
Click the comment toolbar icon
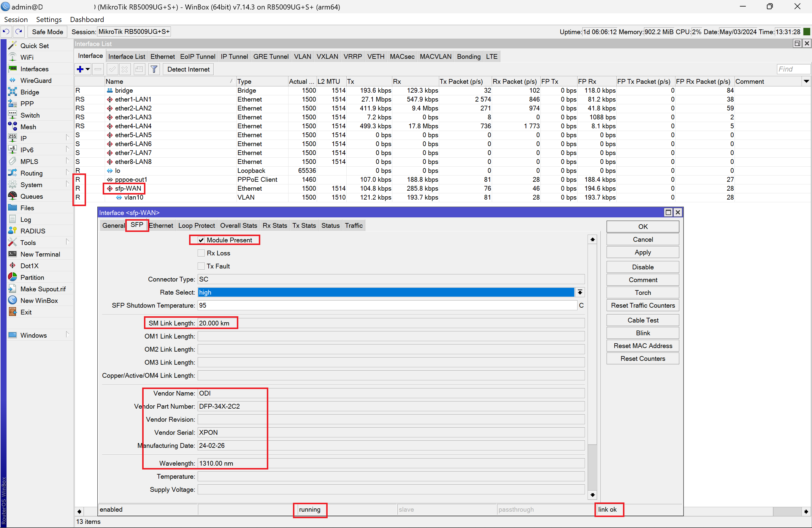(139, 69)
